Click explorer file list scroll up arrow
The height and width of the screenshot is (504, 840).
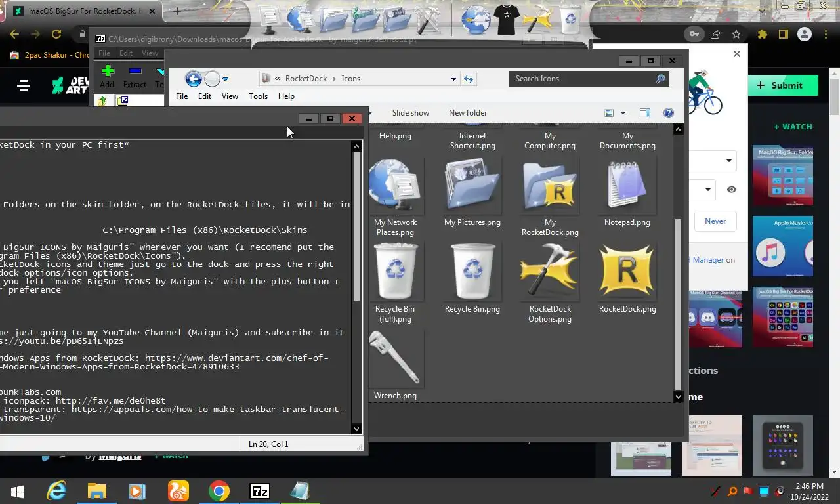pos(678,129)
